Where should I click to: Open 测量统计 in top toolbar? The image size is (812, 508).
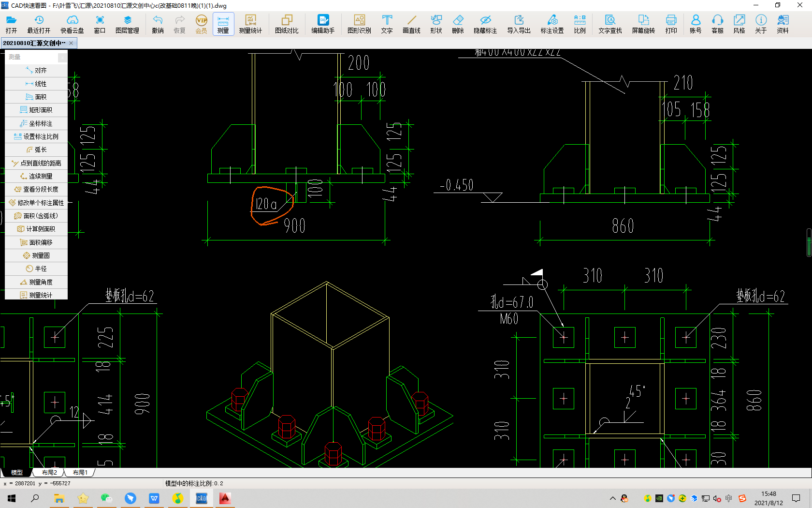[250, 24]
